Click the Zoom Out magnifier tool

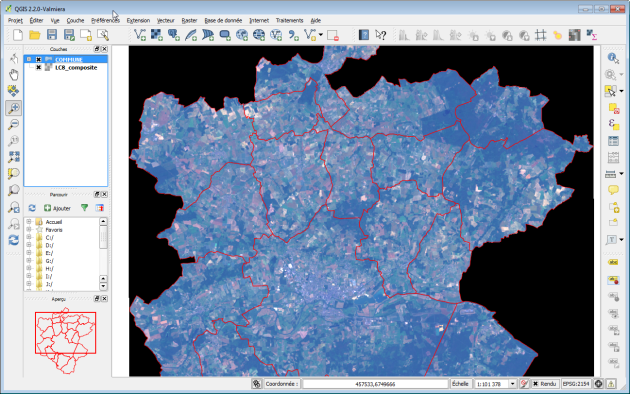(x=14, y=125)
